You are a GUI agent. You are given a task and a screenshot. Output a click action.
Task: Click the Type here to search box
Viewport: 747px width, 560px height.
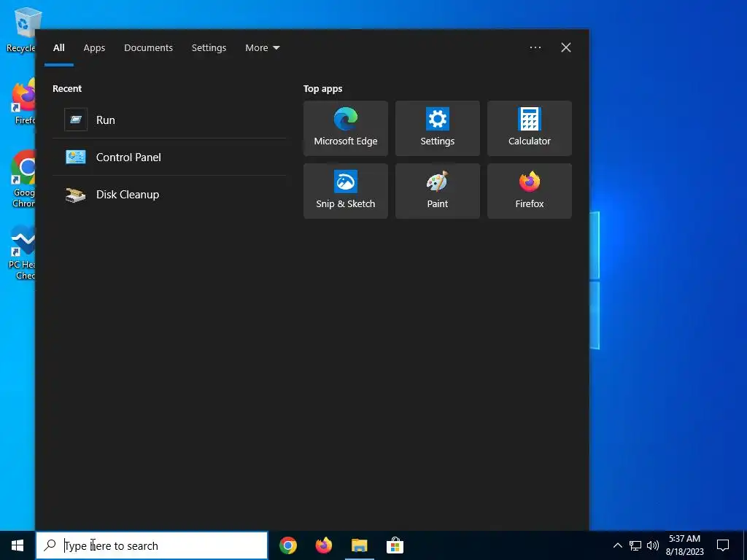pyautogui.click(x=152, y=545)
